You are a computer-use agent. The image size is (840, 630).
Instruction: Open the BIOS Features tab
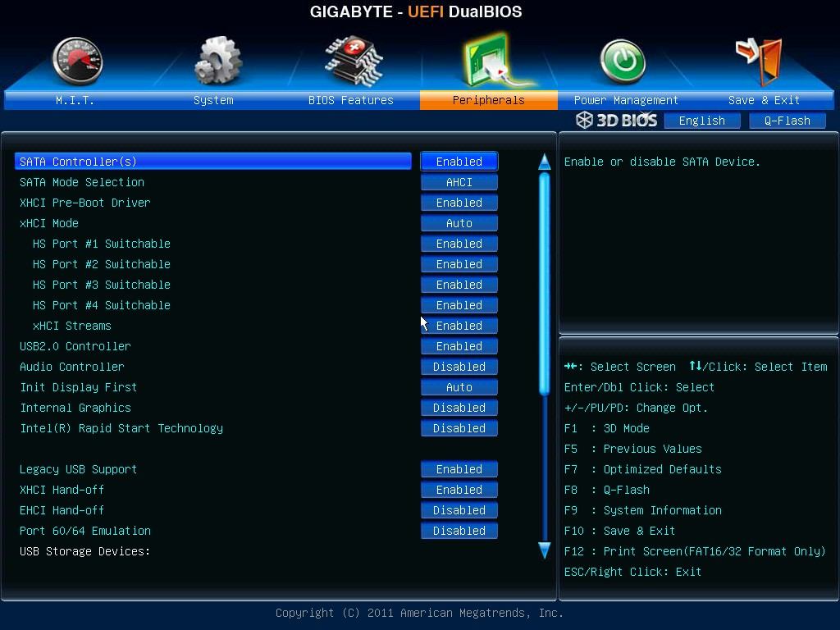(351, 100)
